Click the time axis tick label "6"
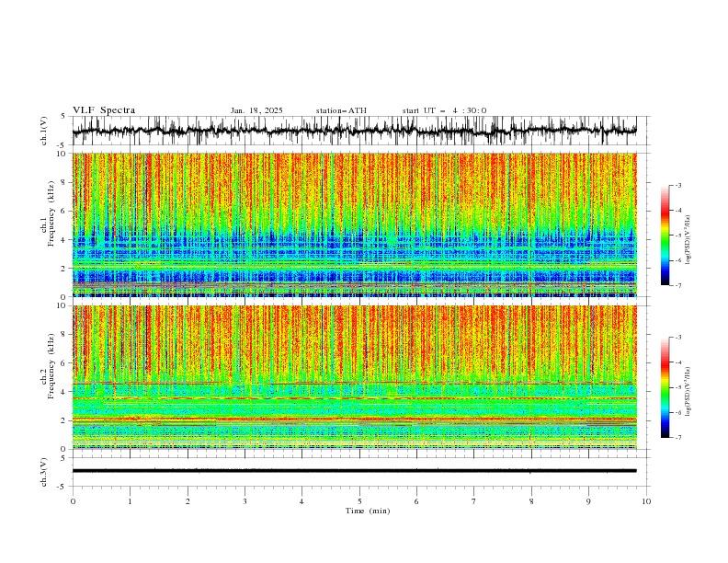This screenshot has width=728, height=563. coord(416,501)
